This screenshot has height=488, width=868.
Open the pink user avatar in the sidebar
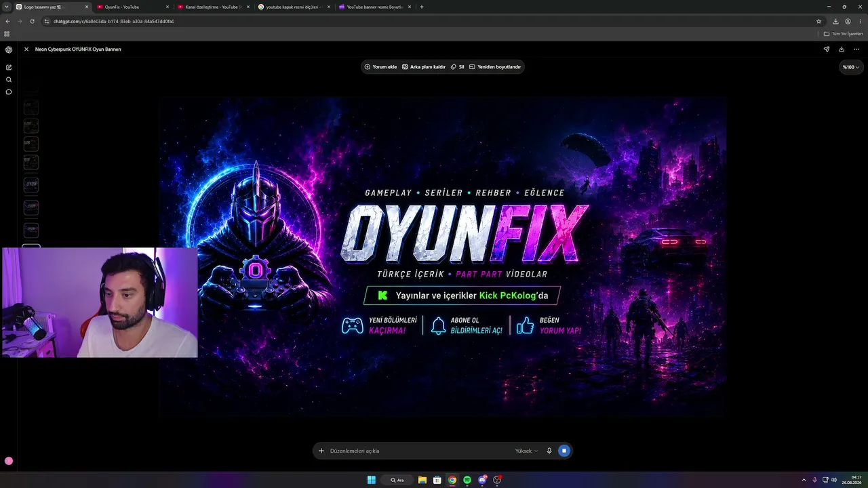[x=9, y=461]
